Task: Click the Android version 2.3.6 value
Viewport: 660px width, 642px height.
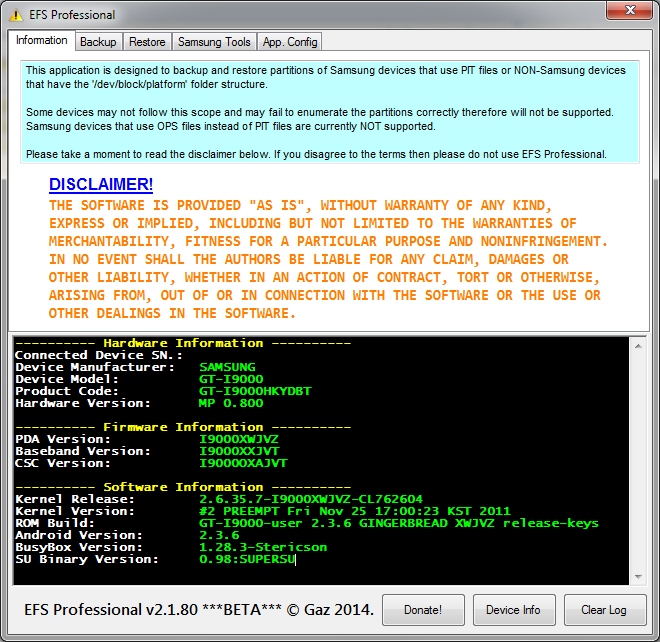Action: [x=219, y=535]
